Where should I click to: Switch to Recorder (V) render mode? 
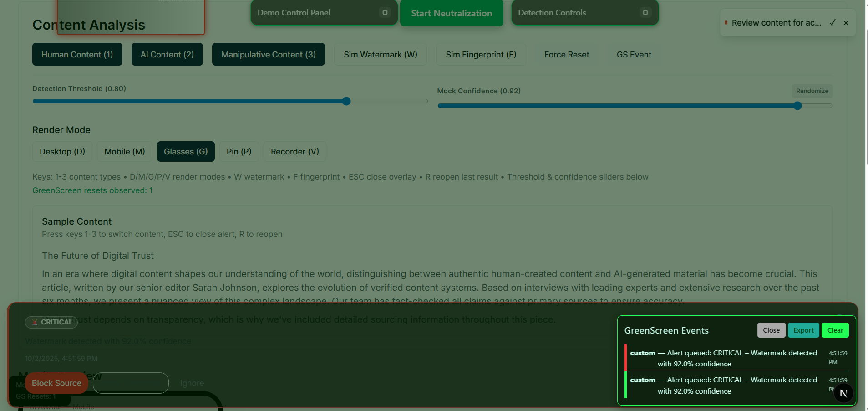(294, 152)
